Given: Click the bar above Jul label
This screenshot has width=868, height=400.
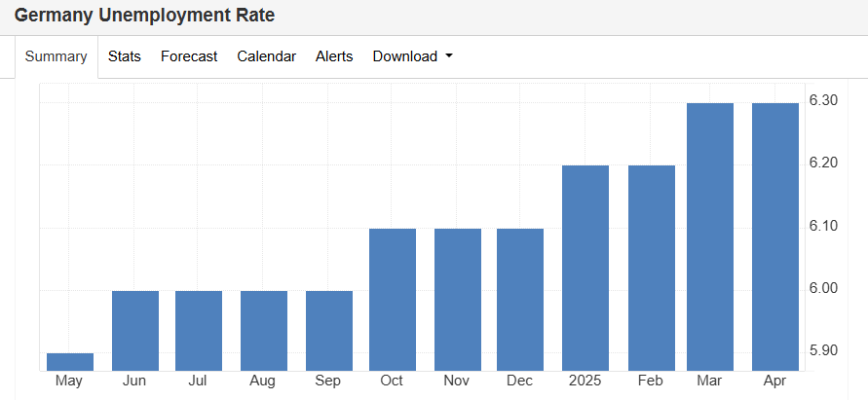Looking at the screenshot, I should (x=199, y=331).
